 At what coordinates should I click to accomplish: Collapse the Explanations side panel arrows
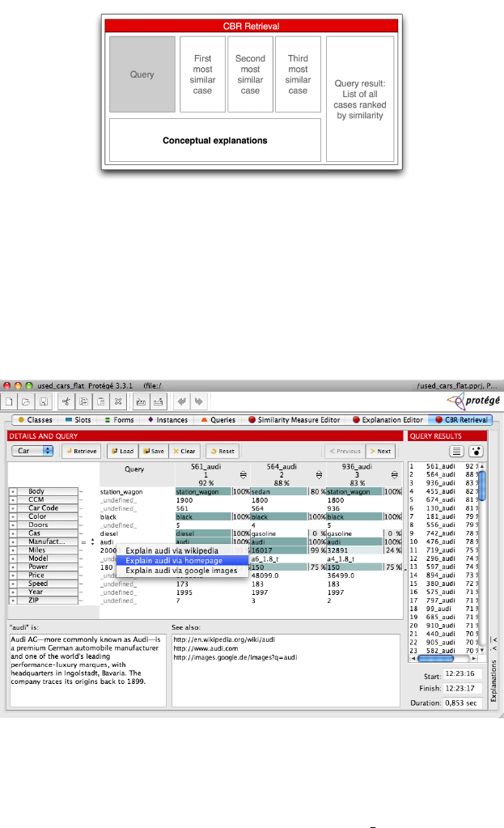tap(494, 643)
